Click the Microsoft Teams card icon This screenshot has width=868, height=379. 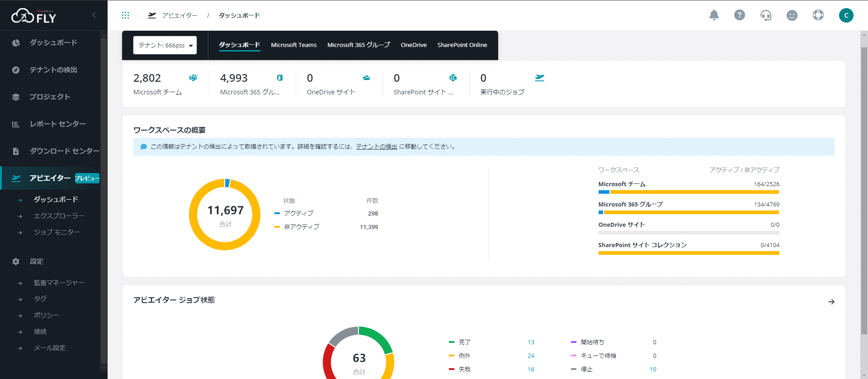pos(193,78)
